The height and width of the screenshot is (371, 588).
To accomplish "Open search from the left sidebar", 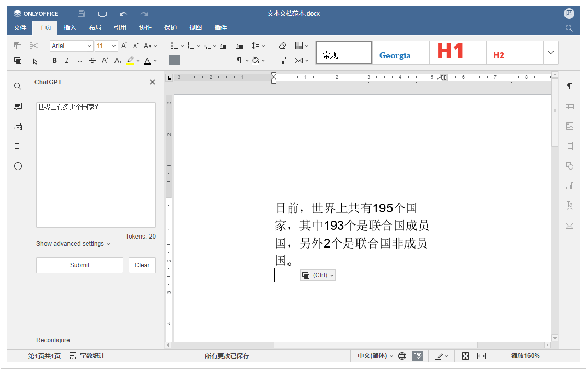I will tap(17, 86).
